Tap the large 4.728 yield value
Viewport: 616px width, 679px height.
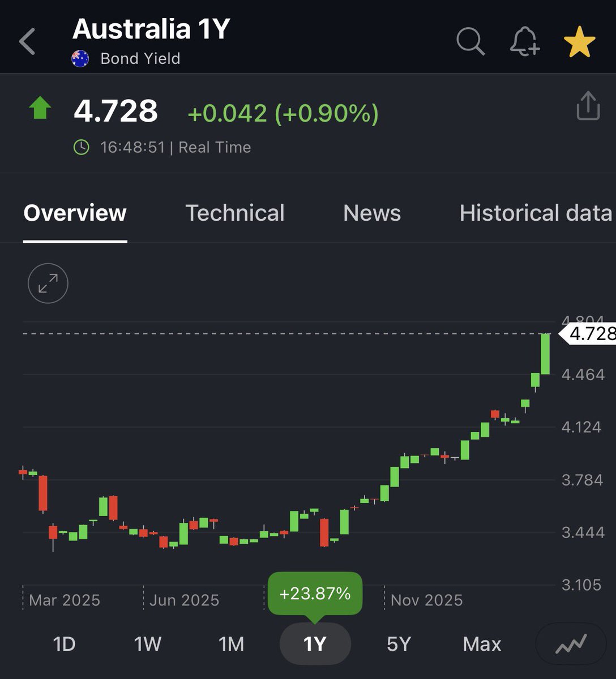[115, 111]
